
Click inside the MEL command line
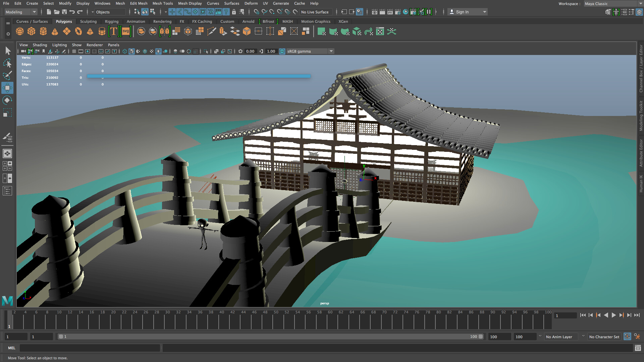[91, 348]
